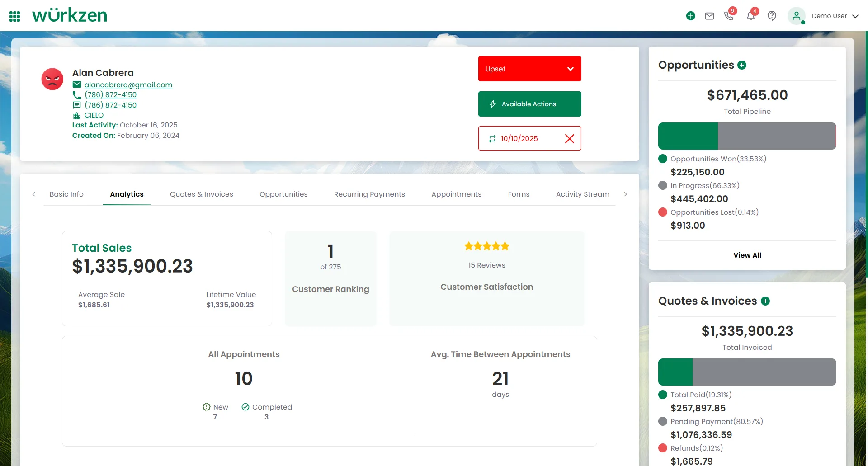Image resolution: width=868 pixels, height=466 pixels.
Task: Add new opportunity with plus icon
Action: (x=742, y=65)
